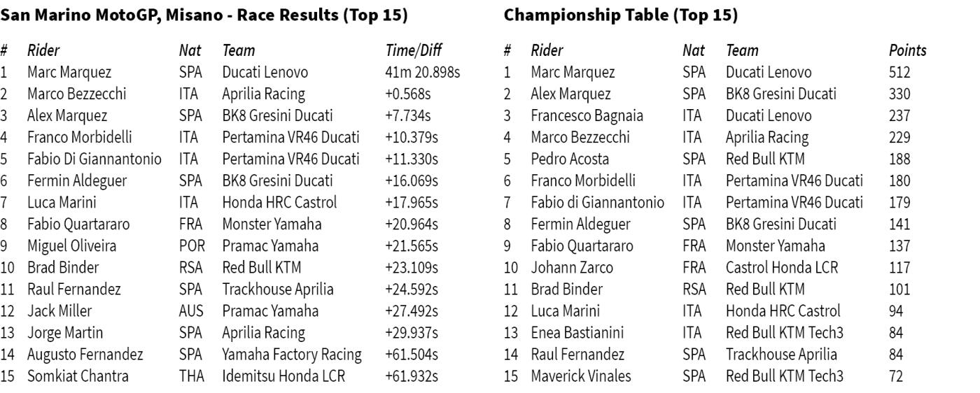Image resolution: width=980 pixels, height=393 pixels.
Task: Select the Time/Diff column header
Action: (414, 50)
